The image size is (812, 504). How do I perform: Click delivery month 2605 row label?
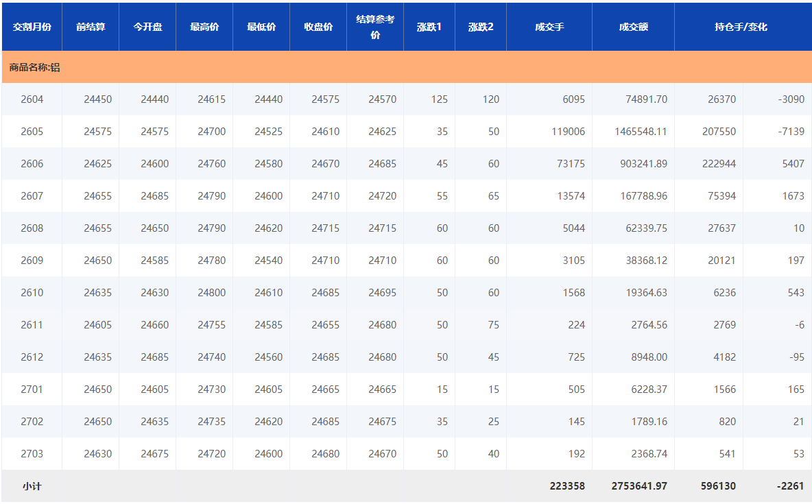[32, 132]
